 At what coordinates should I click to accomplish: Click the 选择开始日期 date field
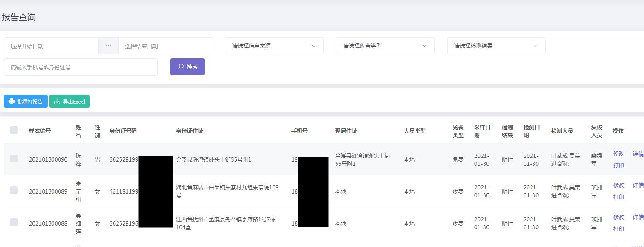(51, 45)
